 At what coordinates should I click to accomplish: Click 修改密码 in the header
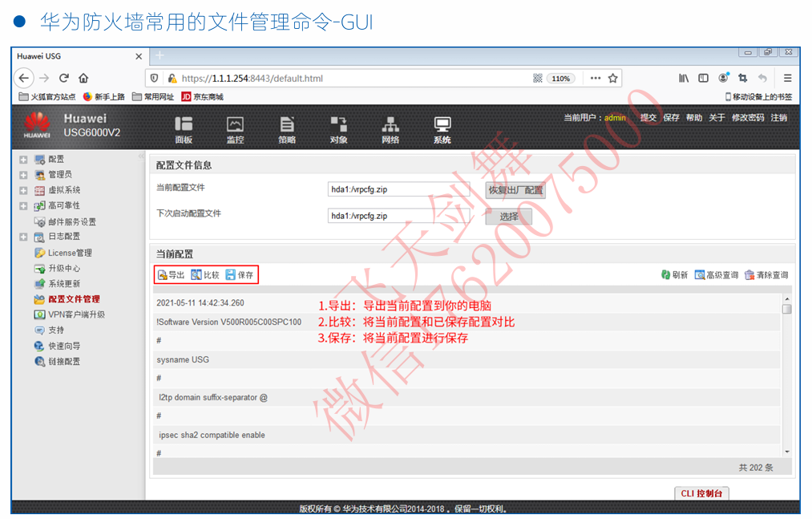(x=748, y=118)
